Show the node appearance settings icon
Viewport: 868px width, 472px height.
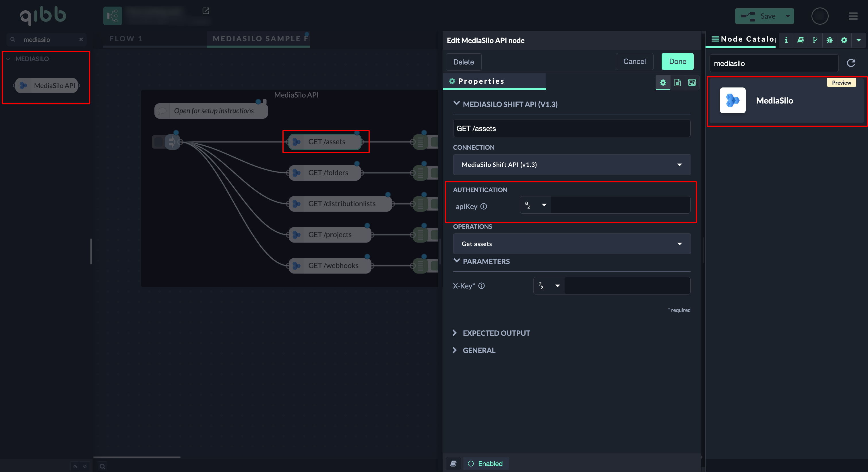pyautogui.click(x=692, y=83)
